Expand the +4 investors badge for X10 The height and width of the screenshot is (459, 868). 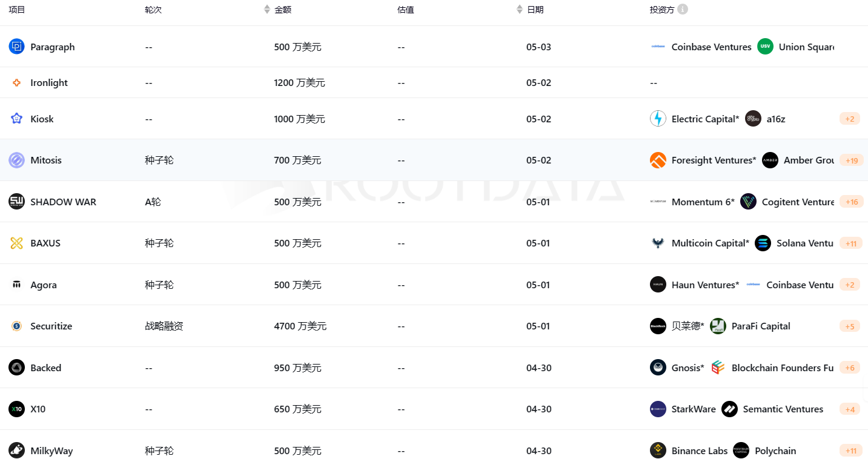pyautogui.click(x=849, y=409)
